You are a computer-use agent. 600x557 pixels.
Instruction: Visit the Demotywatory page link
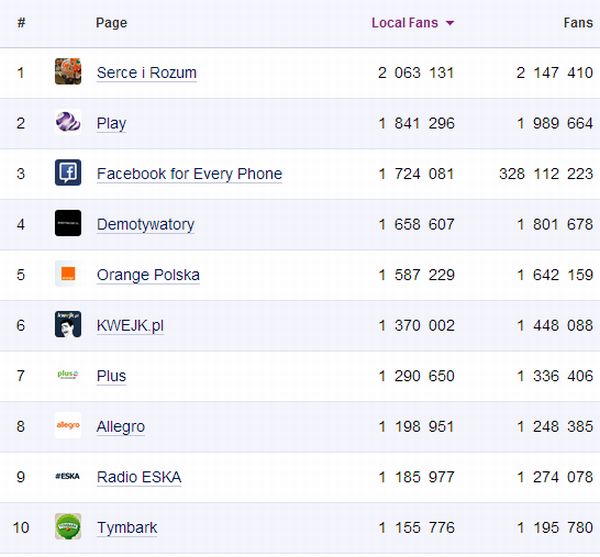pos(145,225)
